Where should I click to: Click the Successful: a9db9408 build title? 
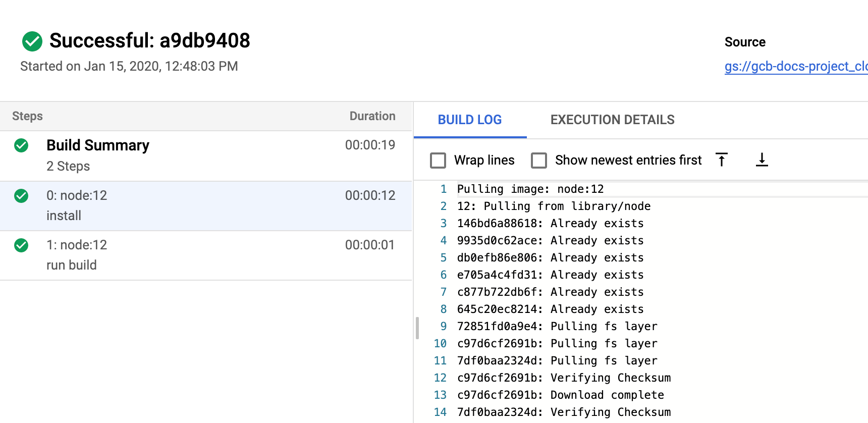tap(150, 41)
